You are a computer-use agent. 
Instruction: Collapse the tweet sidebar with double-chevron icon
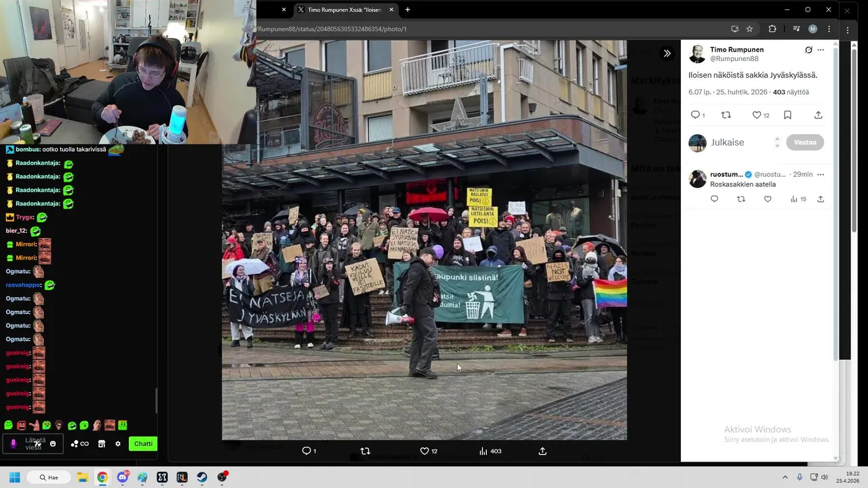coord(667,54)
